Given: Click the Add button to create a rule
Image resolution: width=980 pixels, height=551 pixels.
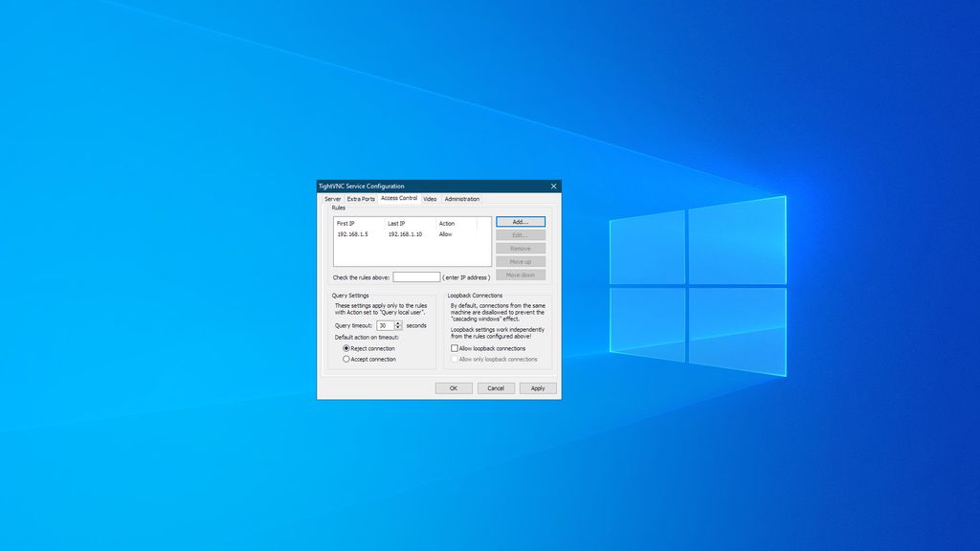Looking at the screenshot, I should (520, 221).
